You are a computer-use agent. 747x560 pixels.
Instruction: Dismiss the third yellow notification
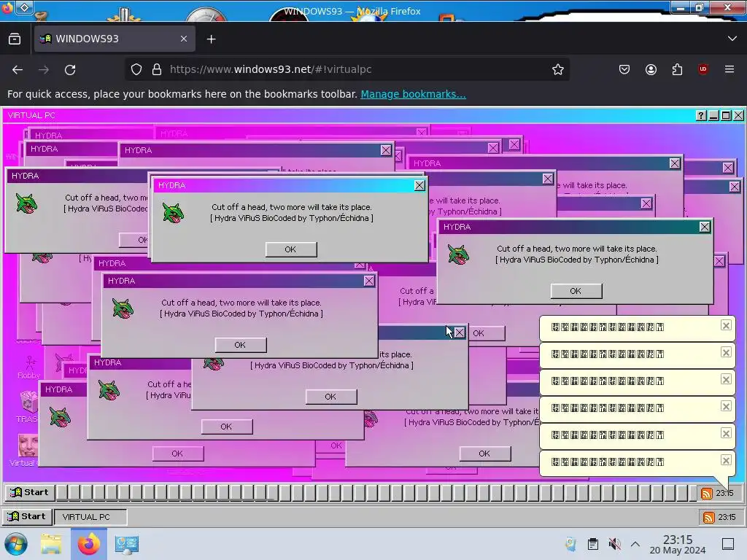tap(726, 379)
